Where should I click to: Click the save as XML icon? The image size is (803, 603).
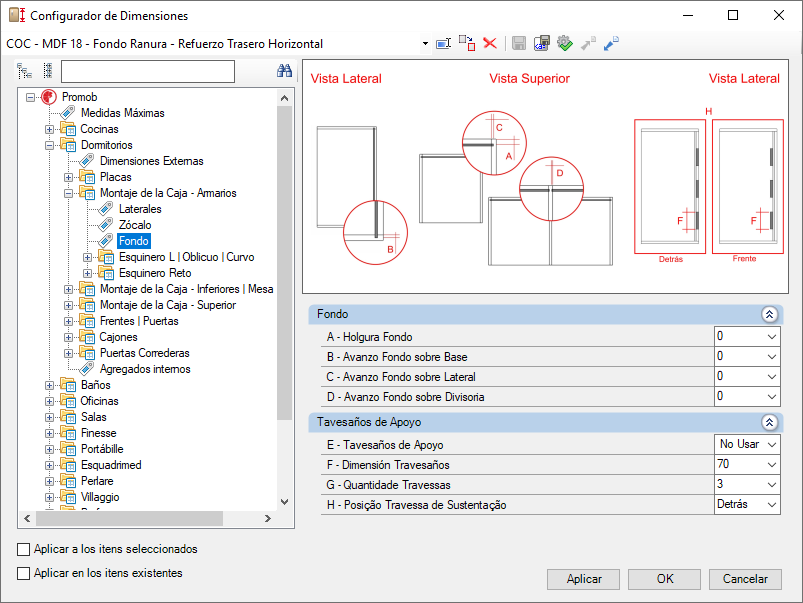541,43
